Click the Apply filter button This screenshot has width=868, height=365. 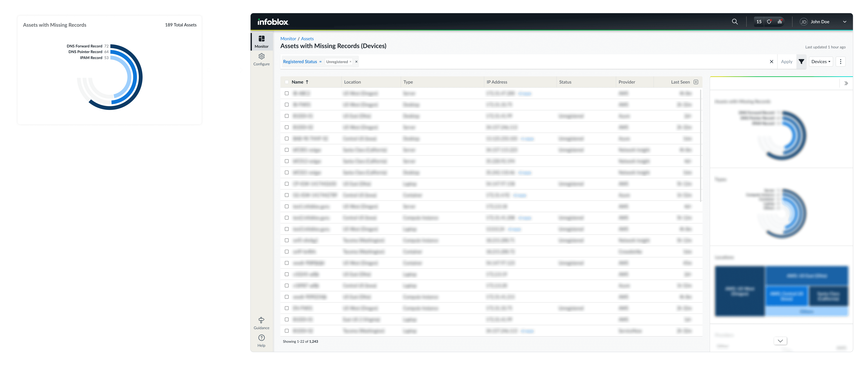787,62
